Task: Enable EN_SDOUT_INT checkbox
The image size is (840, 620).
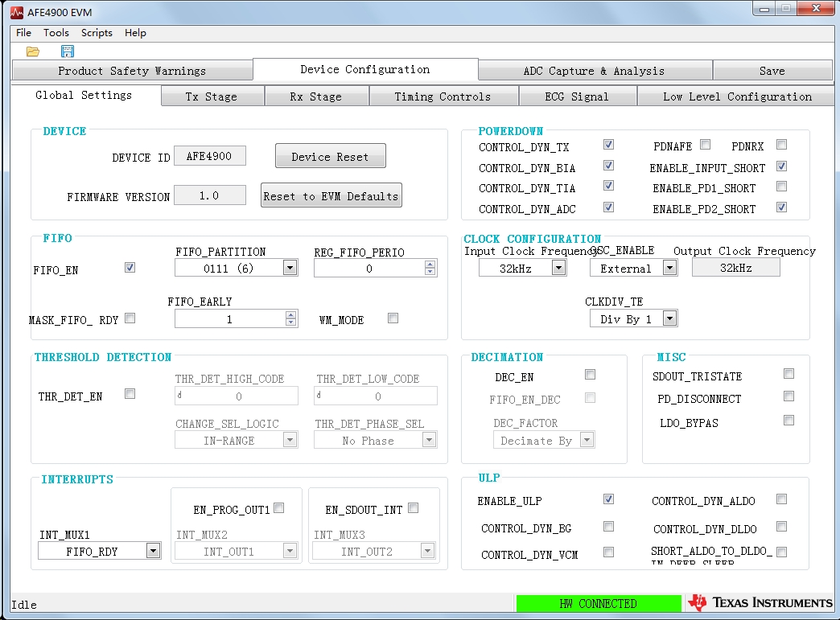Action: [x=413, y=507]
